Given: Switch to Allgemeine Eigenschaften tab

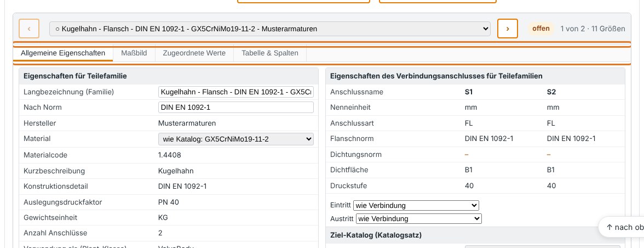Looking at the screenshot, I should [x=63, y=53].
